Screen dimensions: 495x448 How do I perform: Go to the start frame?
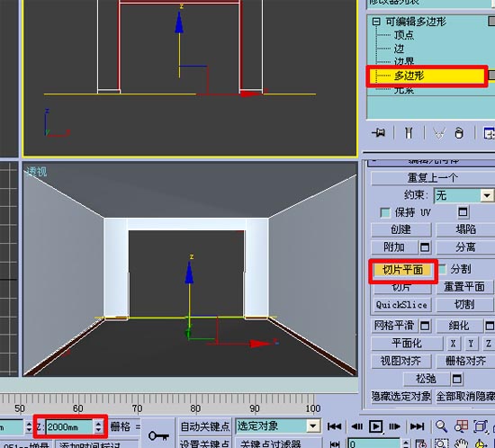[334, 426]
